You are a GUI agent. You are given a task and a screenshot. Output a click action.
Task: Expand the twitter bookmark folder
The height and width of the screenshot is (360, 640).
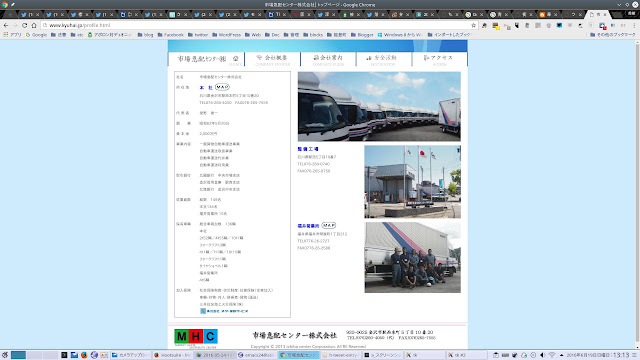point(198,35)
